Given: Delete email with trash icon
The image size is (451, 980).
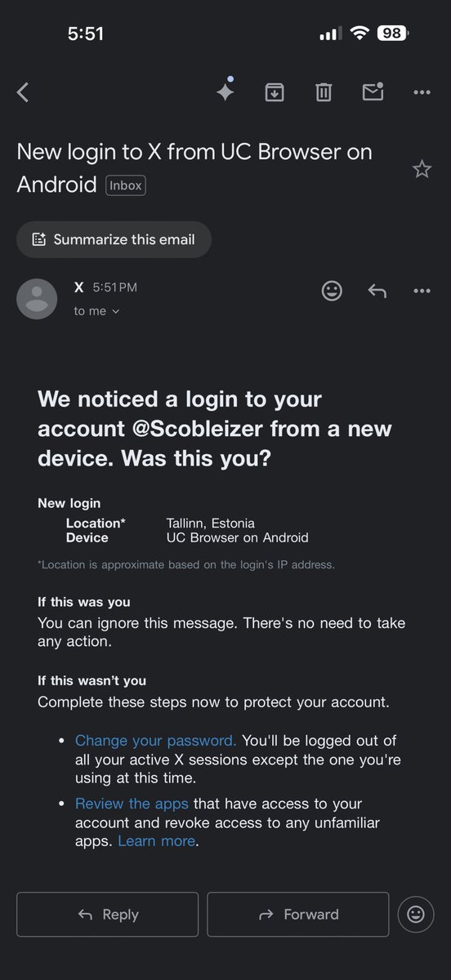Looking at the screenshot, I should coord(324,92).
